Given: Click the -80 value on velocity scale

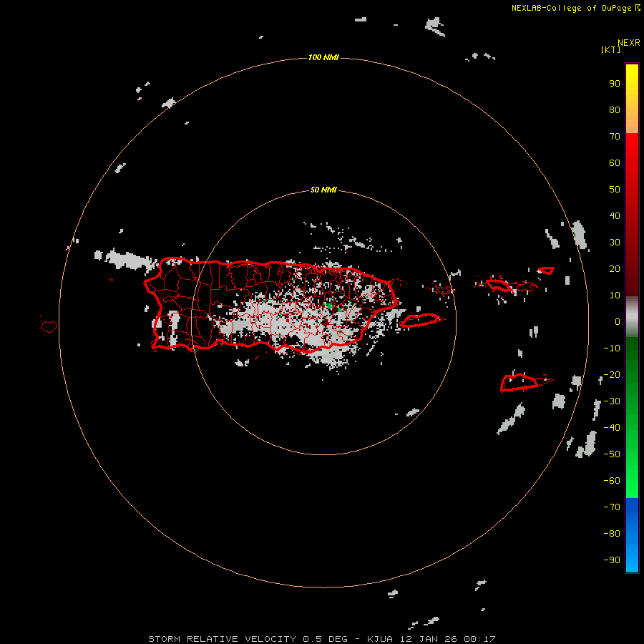Looking at the screenshot, I should coord(612,534).
